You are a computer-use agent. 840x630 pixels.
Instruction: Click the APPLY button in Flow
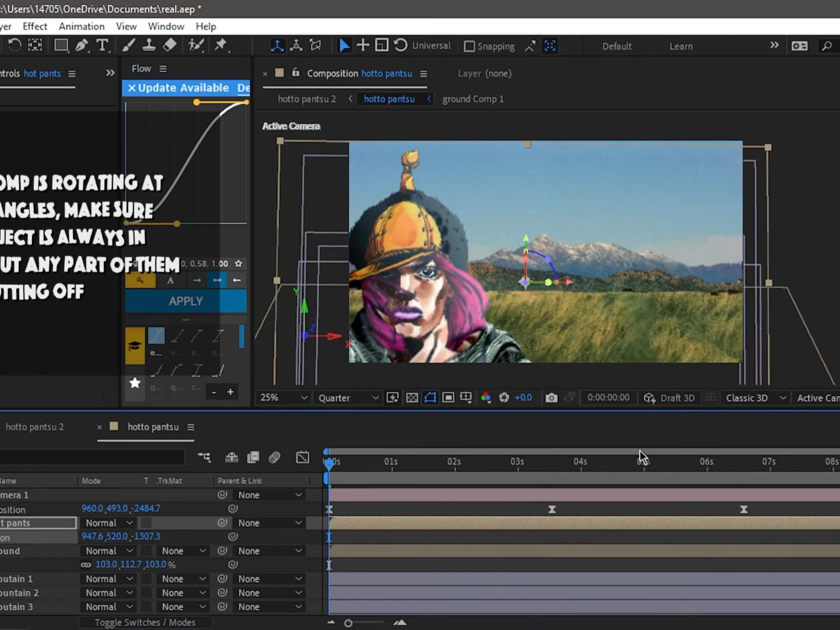[186, 301]
